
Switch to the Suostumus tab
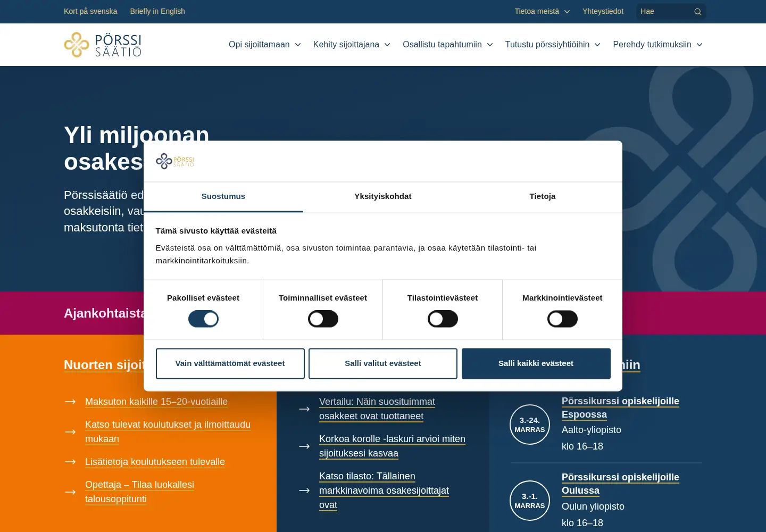click(x=223, y=197)
